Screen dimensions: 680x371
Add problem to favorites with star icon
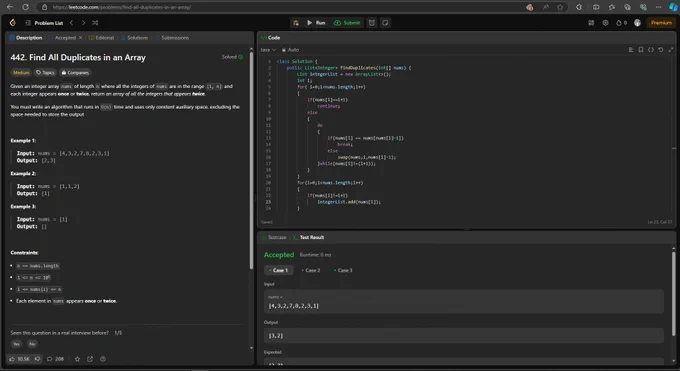coord(77,359)
